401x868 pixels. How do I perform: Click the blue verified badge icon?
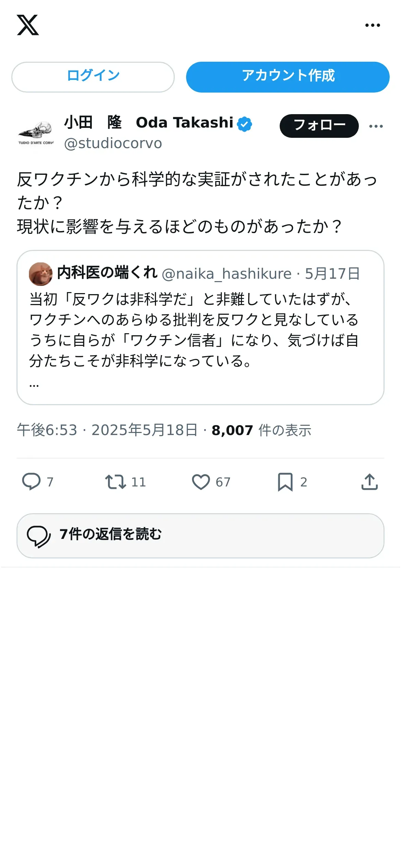pos(244,124)
